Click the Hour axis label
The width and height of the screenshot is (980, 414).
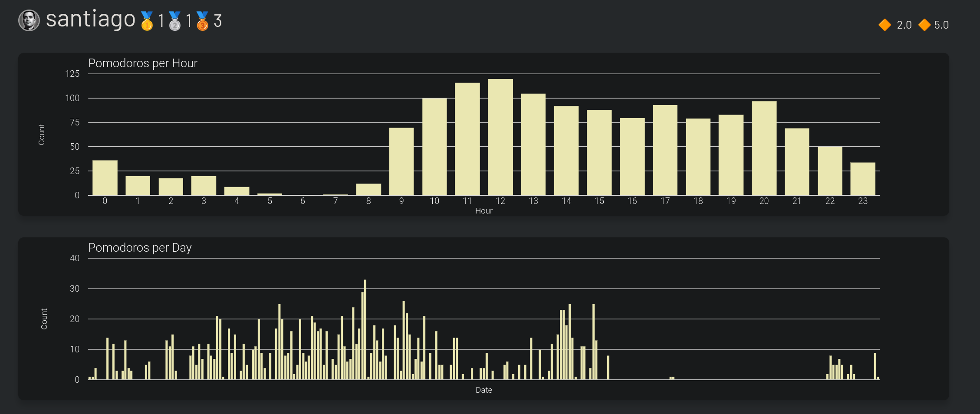tap(484, 210)
